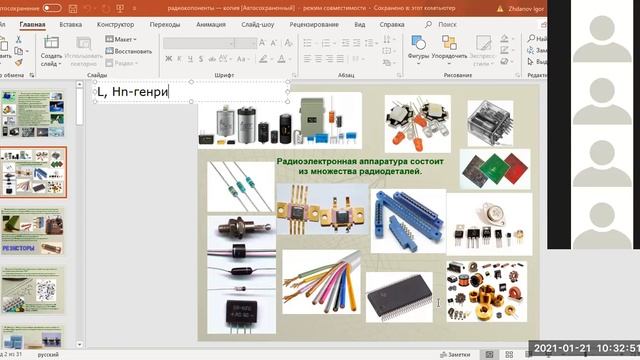Click the Заметки notes button
640x360 pixels.
coord(455,355)
